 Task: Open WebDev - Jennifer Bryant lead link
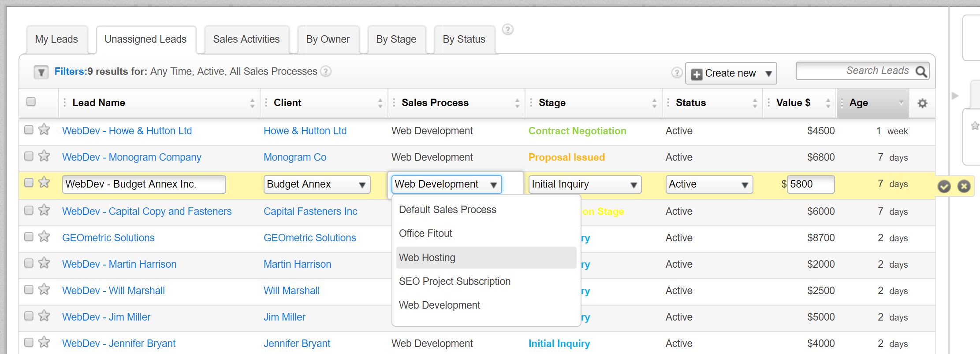click(119, 343)
